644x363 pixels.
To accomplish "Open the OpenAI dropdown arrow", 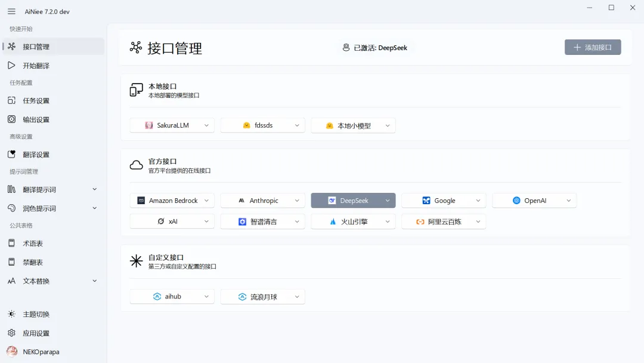I will coord(568,201).
